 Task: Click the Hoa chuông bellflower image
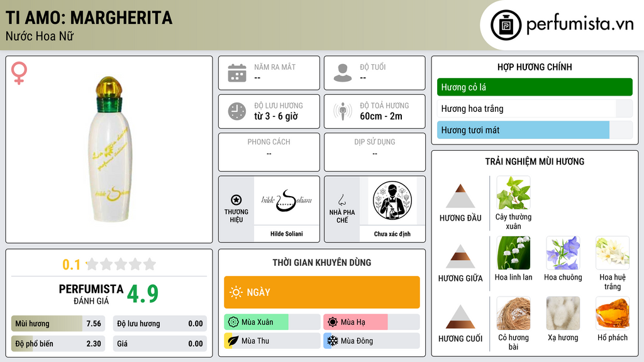pos(563,253)
